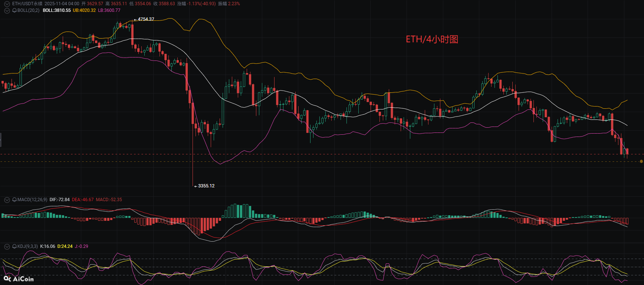This screenshot has height=285, width=644.
Task: Click the KDJ alert bell icon
Action: 14,246
